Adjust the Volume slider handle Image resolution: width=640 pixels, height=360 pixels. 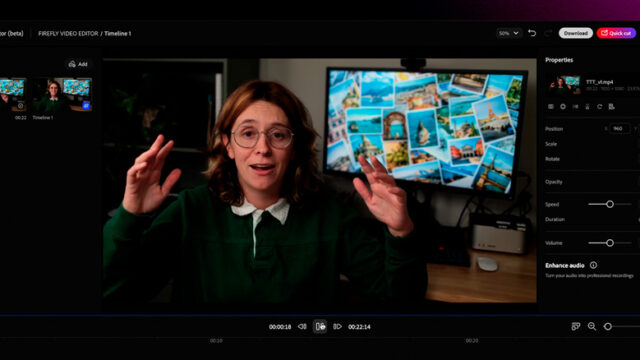(610, 243)
